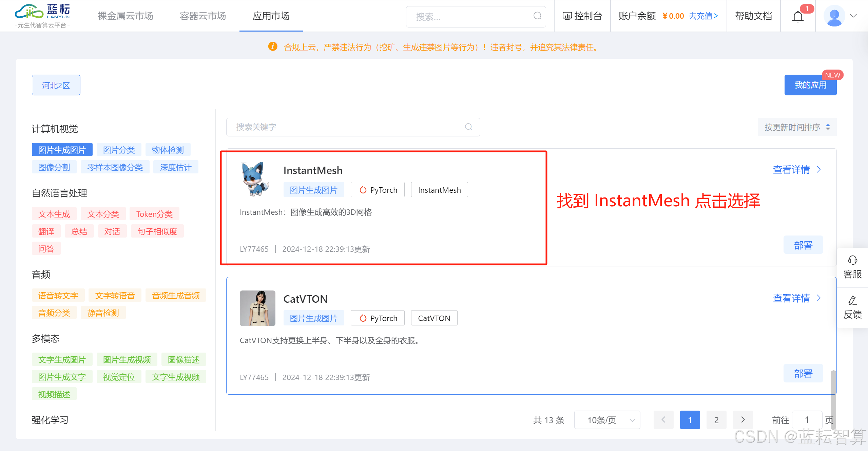
Task: Go to page 2 of results
Action: click(x=716, y=420)
